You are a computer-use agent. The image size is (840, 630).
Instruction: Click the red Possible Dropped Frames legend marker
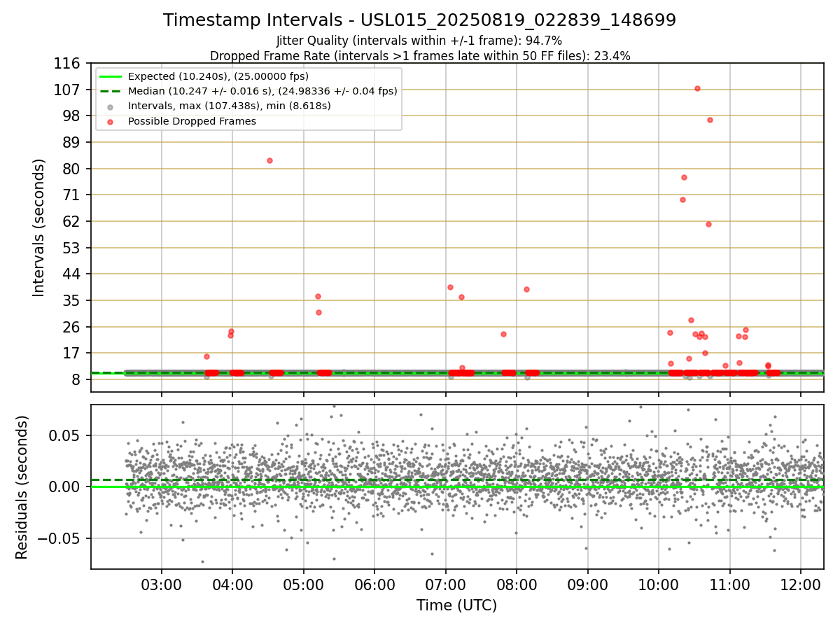pos(111,121)
